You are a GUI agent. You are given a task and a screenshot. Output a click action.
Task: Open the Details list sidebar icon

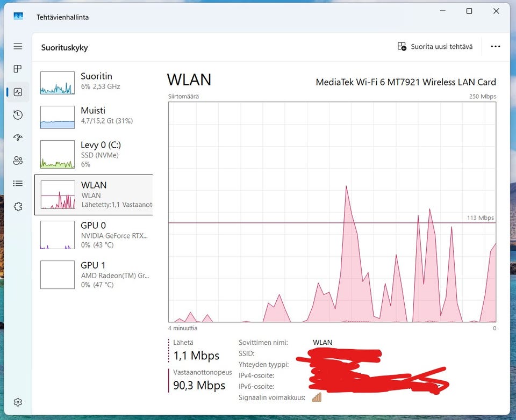[18, 184]
